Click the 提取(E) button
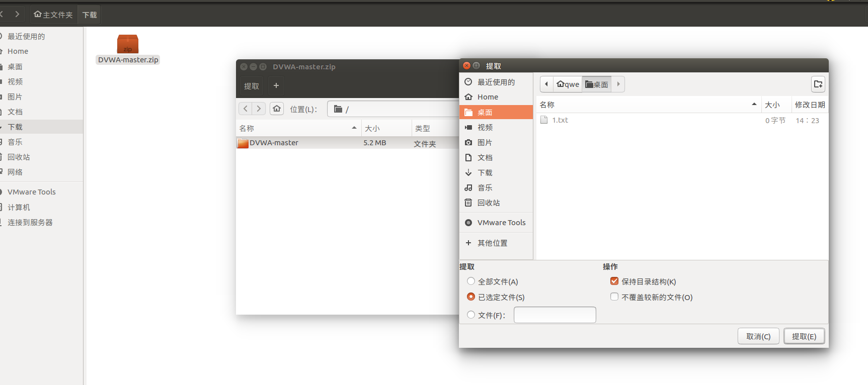 [x=804, y=336]
